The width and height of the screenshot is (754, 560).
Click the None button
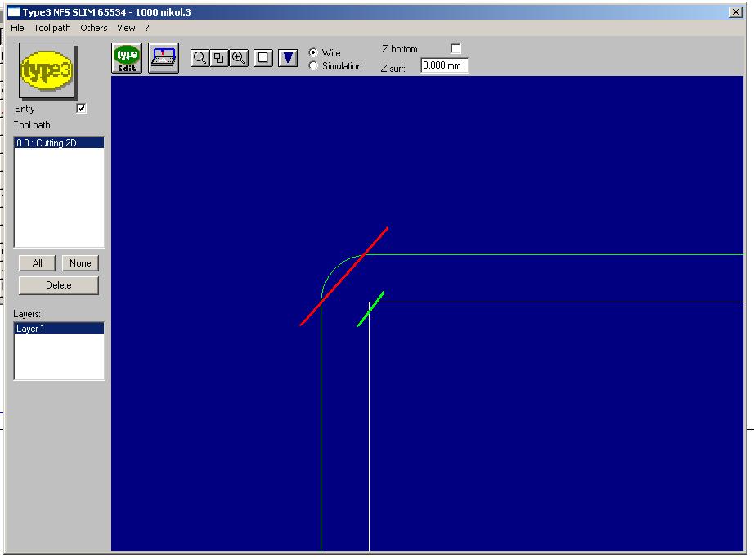coord(80,263)
